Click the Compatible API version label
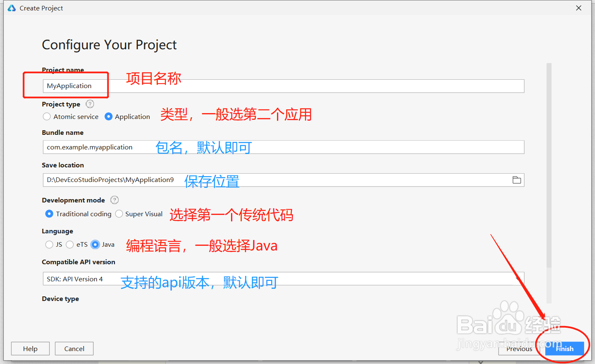The image size is (595, 364). 79,262
